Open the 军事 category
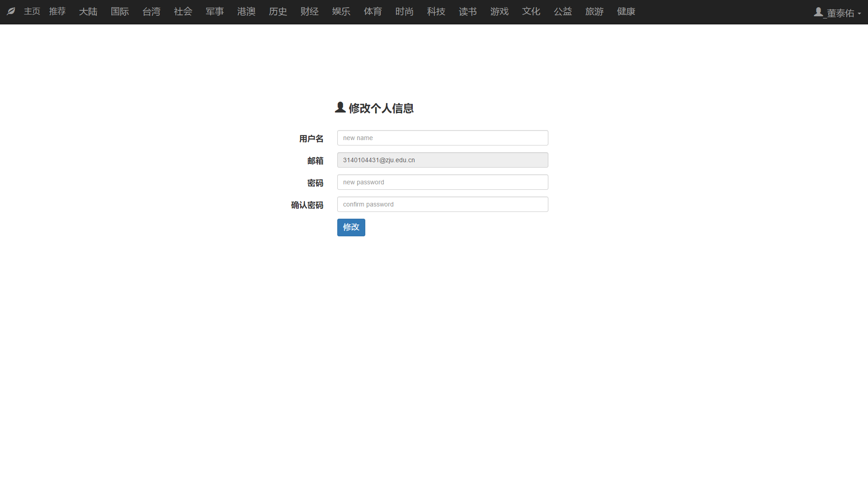Image resolution: width=868 pixels, height=488 pixels. [215, 11]
